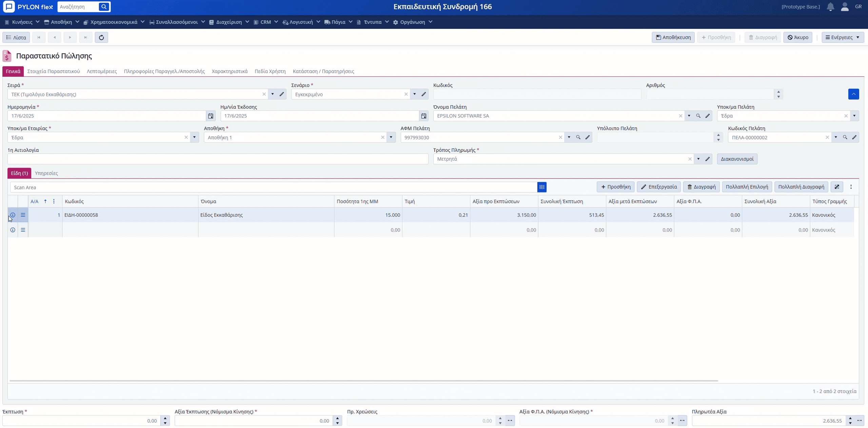
Task: Switch to Λεπτομέρειες tab
Action: point(102,71)
